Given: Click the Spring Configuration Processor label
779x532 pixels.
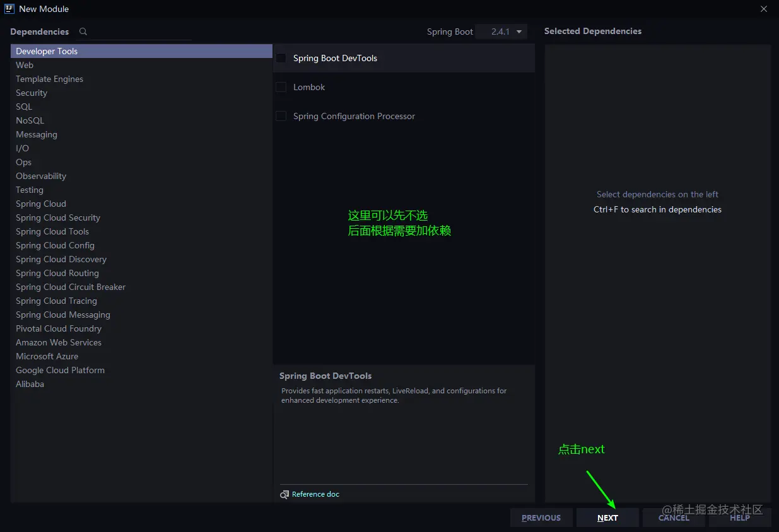Looking at the screenshot, I should [354, 116].
